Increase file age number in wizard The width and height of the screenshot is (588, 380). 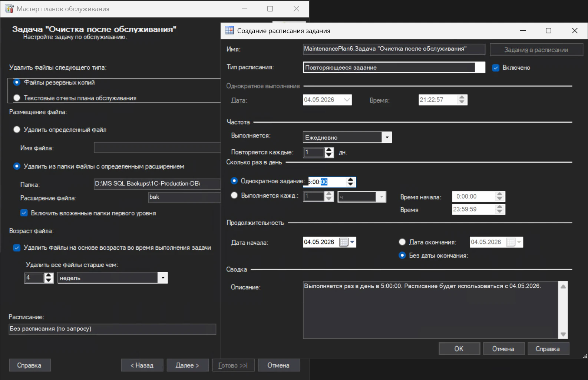(49, 276)
